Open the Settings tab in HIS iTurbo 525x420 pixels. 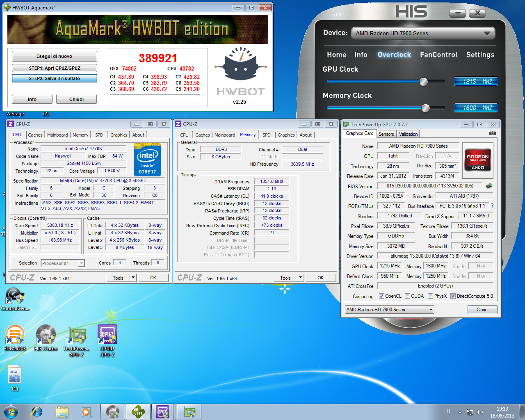coord(480,55)
